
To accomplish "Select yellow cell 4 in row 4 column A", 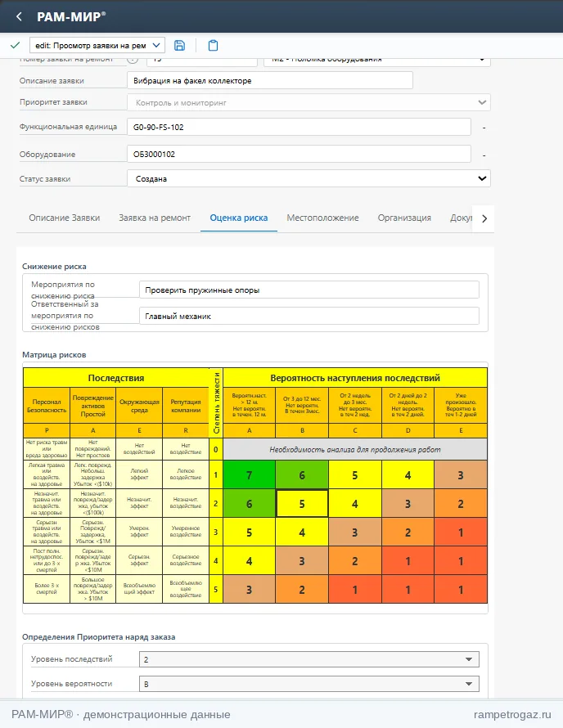I will [x=249, y=561].
